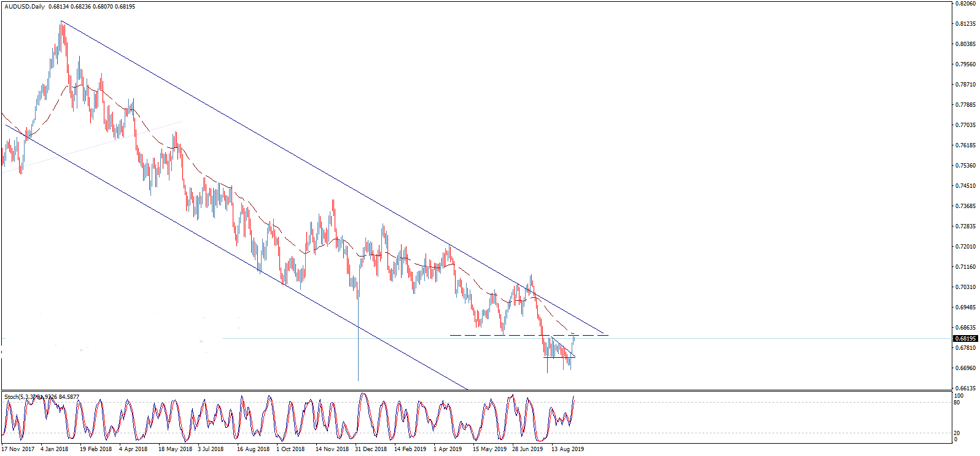
Task: Click the 3 Jul 2018 date label
Action: [211, 449]
